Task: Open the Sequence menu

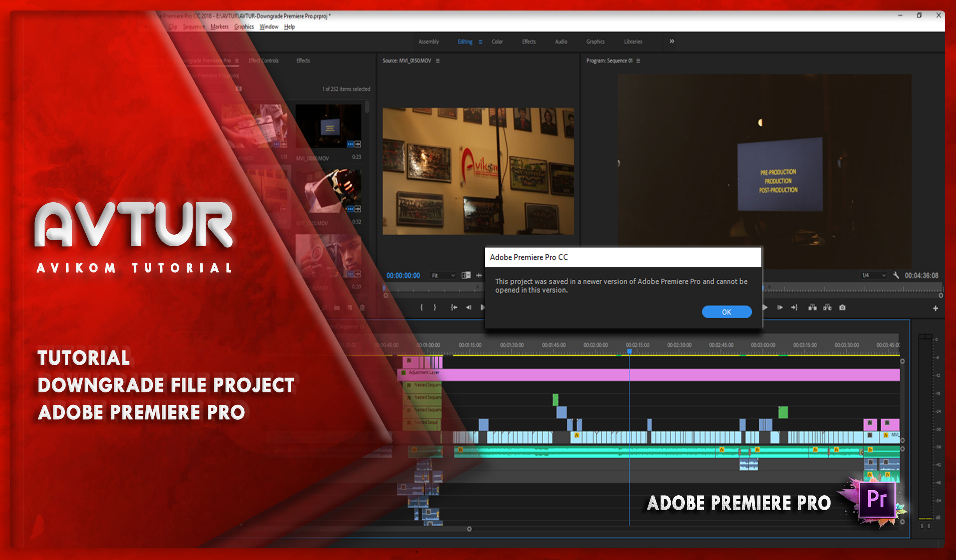Action: 194,26
